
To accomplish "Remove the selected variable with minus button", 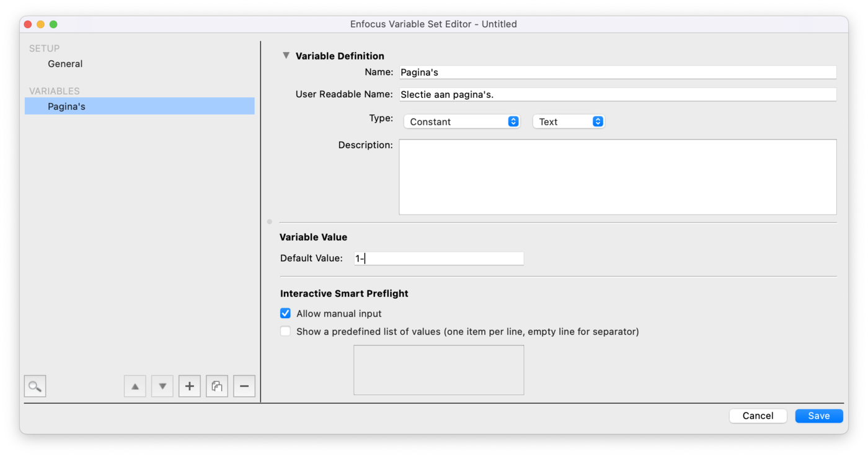I will 244,386.
